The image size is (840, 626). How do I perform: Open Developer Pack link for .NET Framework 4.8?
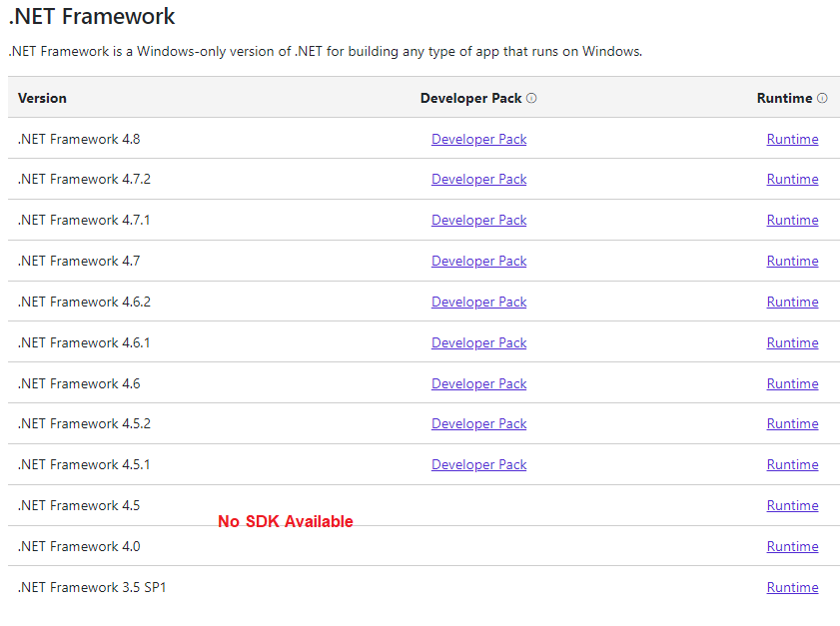coord(478,139)
